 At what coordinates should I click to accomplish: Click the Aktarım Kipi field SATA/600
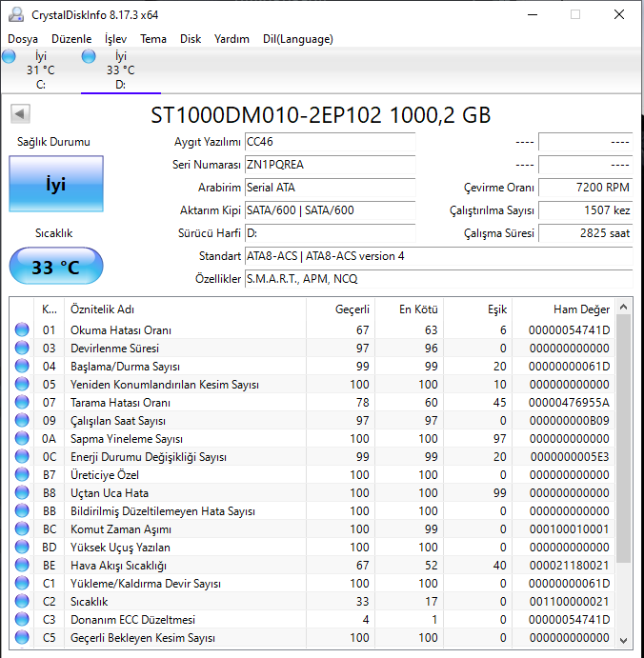click(330, 210)
